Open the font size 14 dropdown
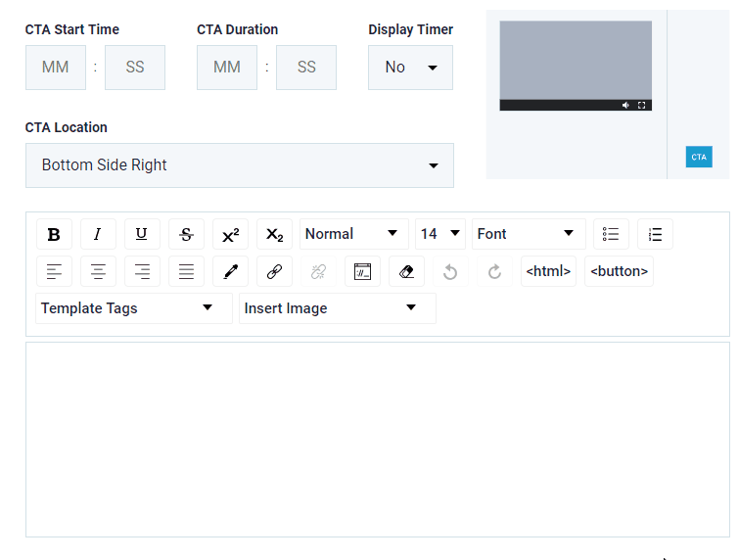 [440, 234]
